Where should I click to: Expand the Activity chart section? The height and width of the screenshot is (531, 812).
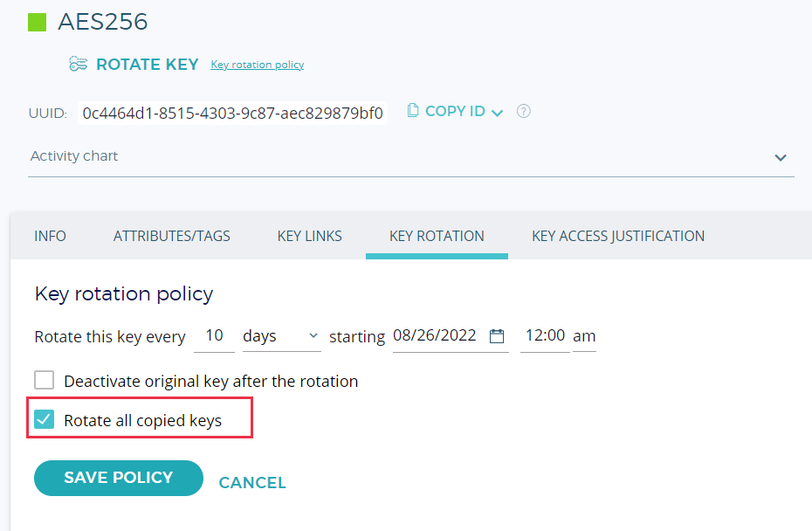tap(780, 157)
